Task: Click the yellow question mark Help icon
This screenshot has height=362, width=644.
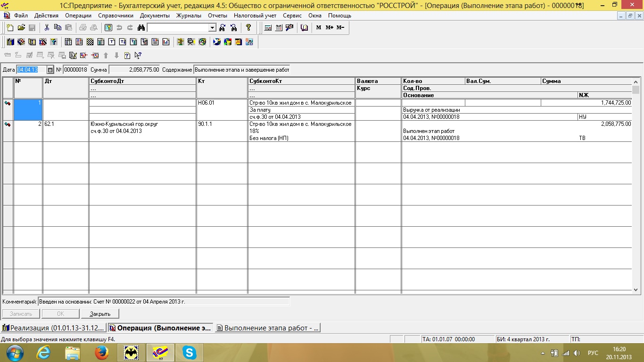Action: (x=248, y=28)
